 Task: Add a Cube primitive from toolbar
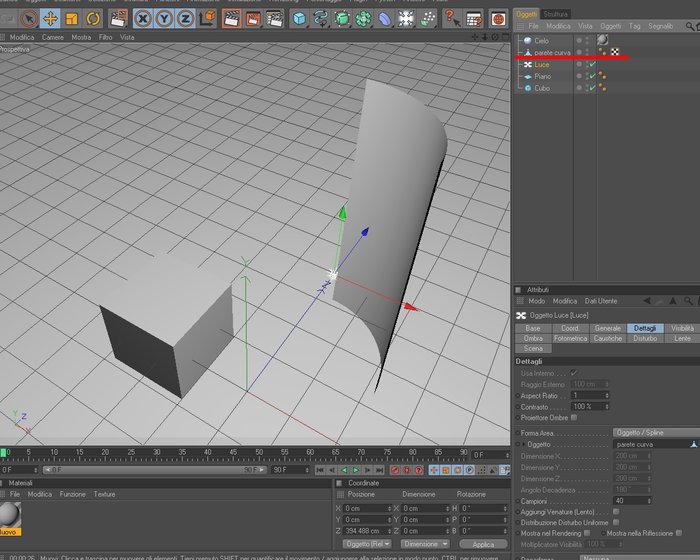(x=299, y=19)
